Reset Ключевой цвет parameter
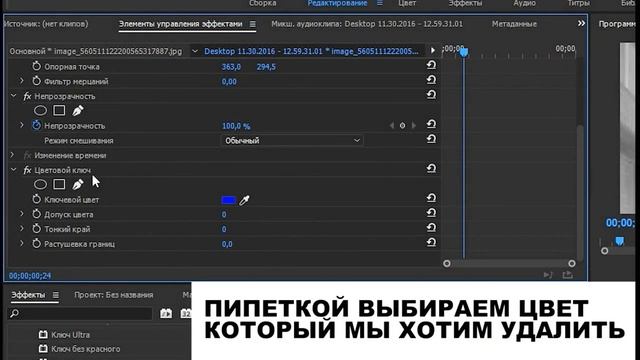 tap(431, 198)
